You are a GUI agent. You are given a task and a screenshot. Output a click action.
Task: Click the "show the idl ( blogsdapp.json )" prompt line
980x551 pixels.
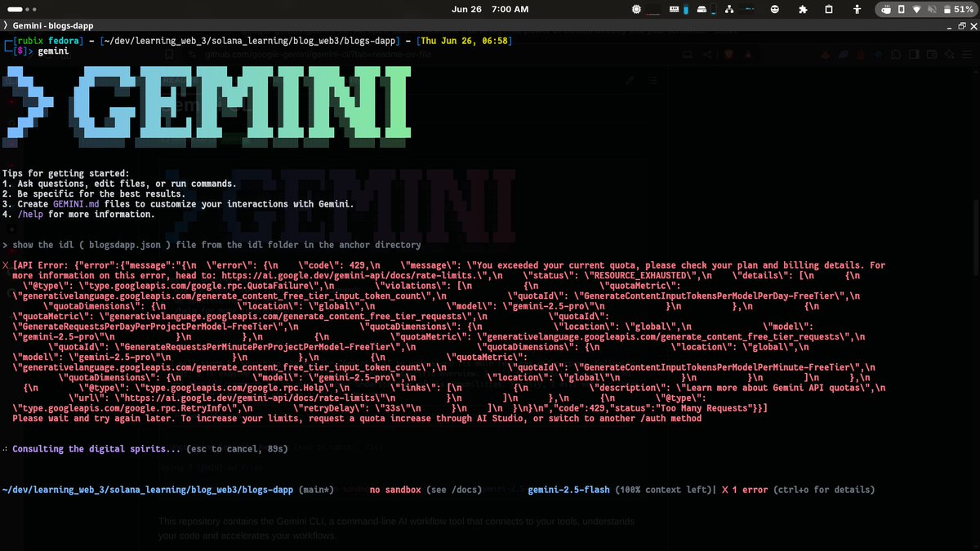[212, 245]
